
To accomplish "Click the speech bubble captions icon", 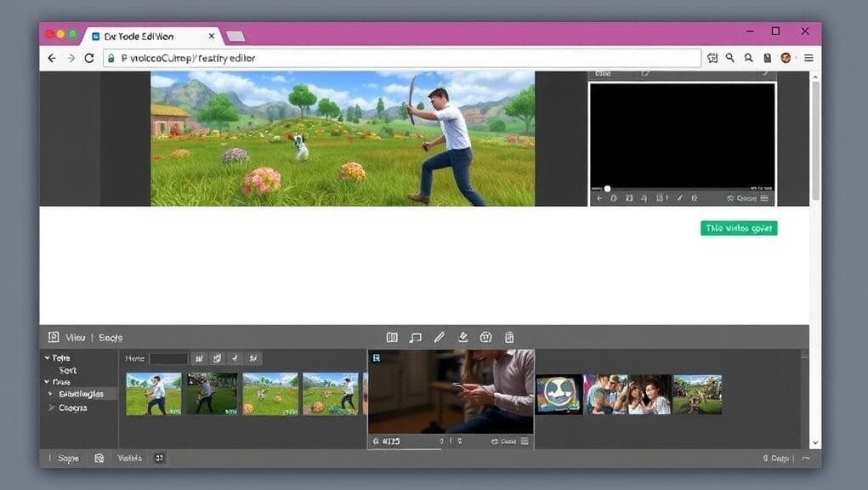I will click(x=416, y=337).
